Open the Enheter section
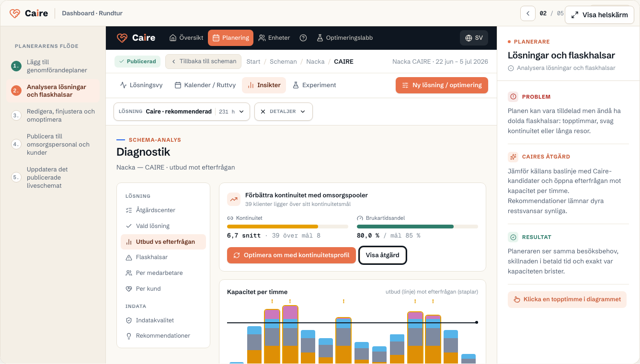 (274, 38)
